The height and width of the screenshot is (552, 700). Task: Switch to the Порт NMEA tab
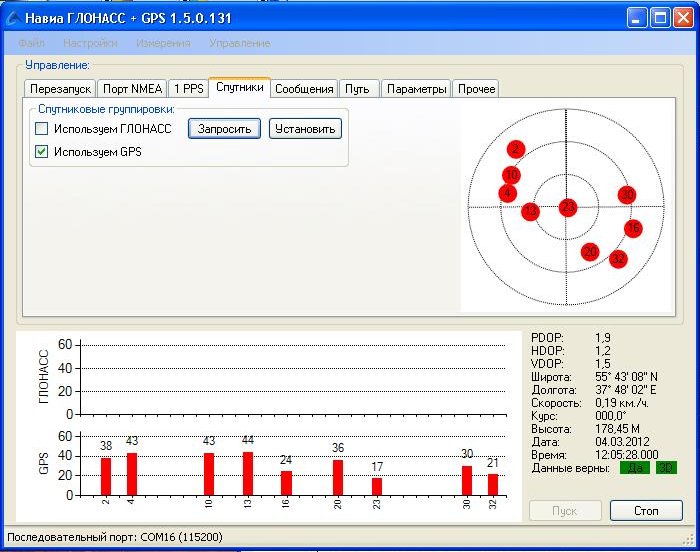[132, 89]
